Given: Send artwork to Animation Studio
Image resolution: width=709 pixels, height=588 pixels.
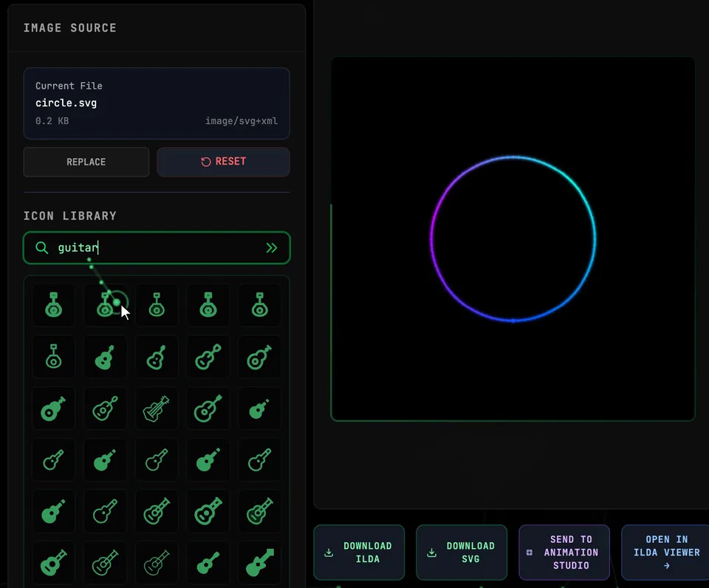Looking at the screenshot, I should coord(564,553).
